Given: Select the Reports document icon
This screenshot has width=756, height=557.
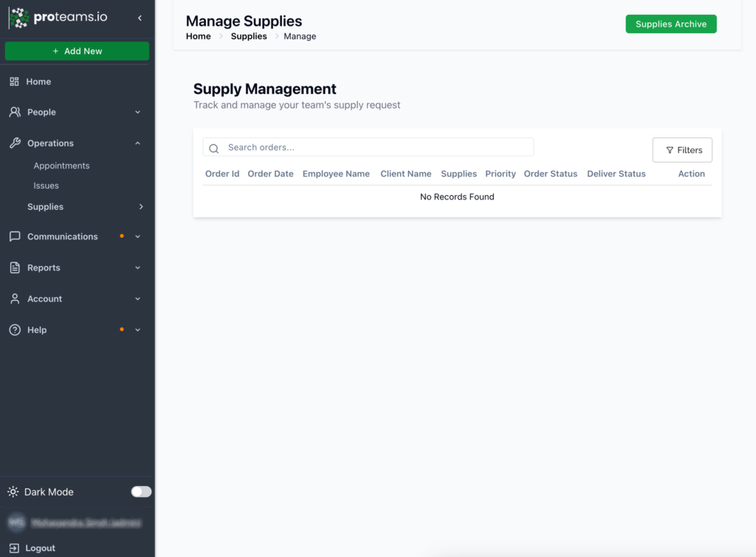Looking at the screenshot, I should 15,267.
